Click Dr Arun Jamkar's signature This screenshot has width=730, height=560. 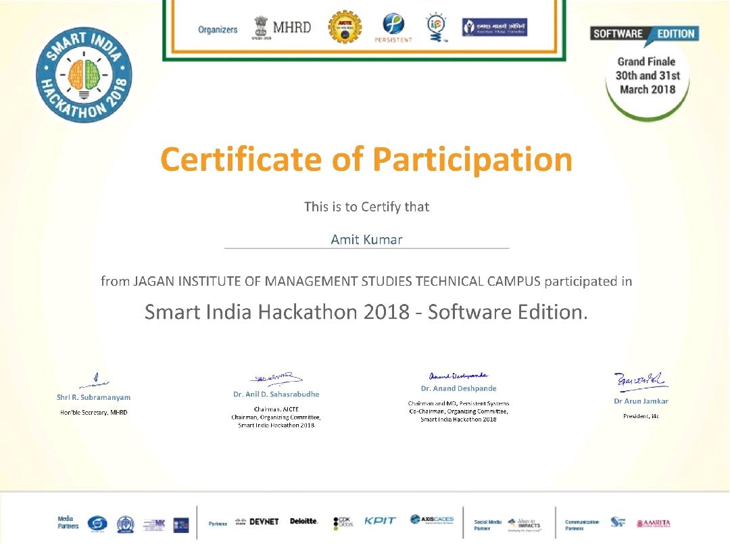click(x=641, y=380)
